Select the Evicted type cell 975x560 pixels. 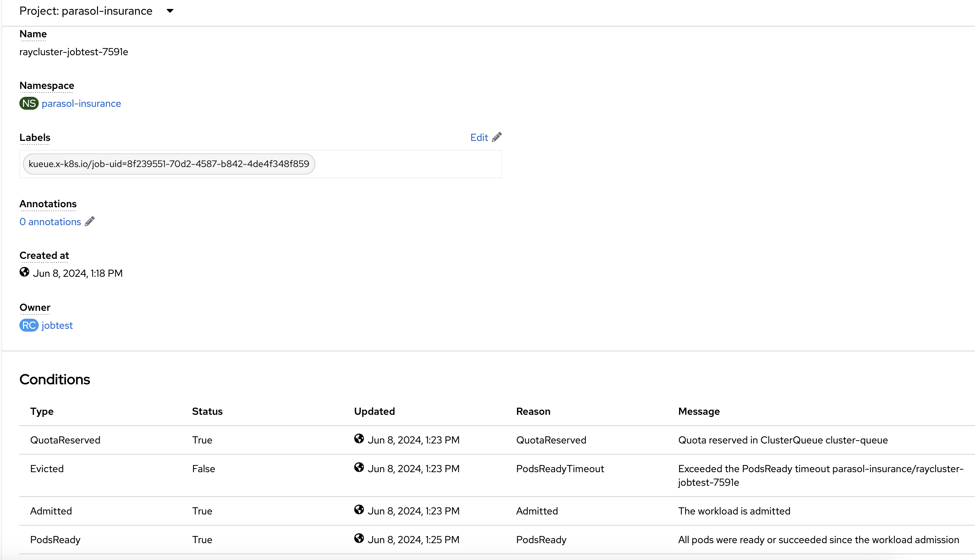point(47,469)
